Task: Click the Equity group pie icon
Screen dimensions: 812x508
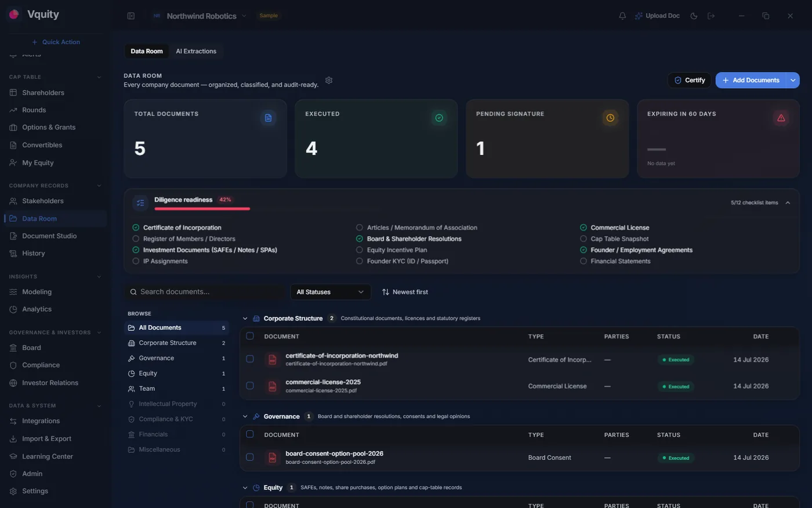Action: (256, 488)
